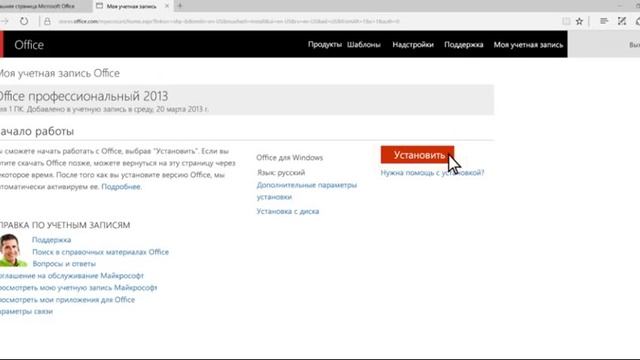
Task: Open 'Нужна помощь с установкой?' link
Action: point(432,173)
